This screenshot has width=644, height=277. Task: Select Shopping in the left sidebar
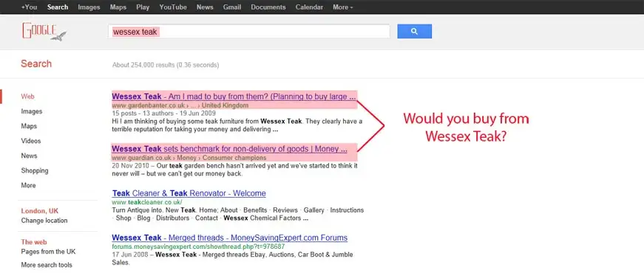35,171
